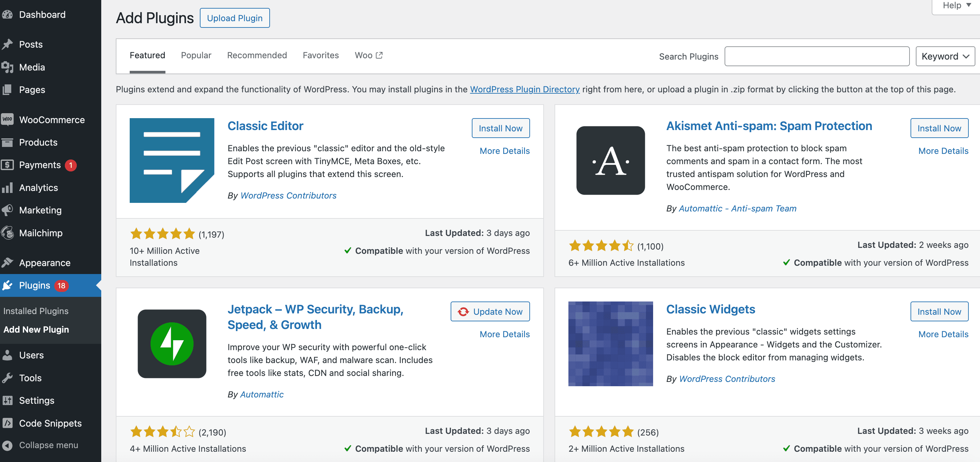Viewport: 980px width, 462px height.
Task: Click the Woo tab external link icon
Action: [379, 55]
